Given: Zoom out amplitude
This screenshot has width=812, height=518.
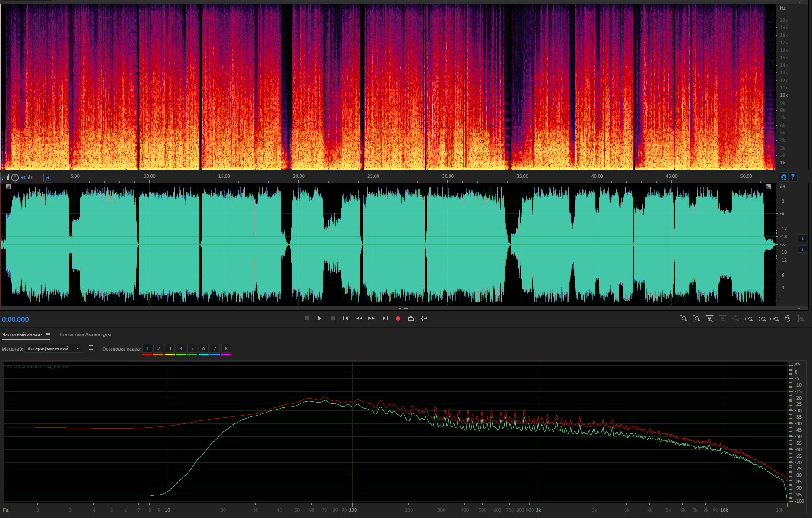Looking at the screenshot, I should pos(696,319).
